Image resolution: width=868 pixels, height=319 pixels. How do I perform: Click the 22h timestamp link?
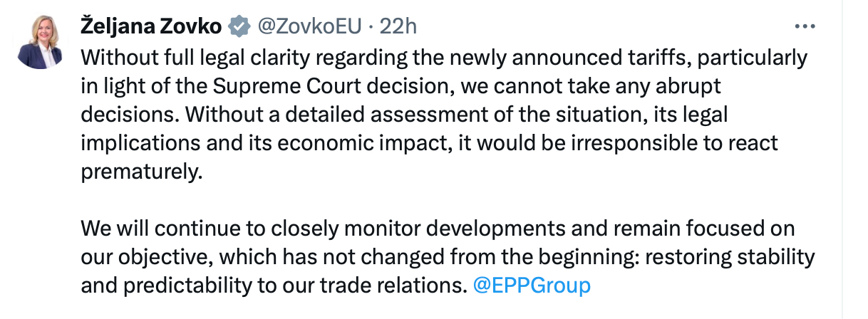coord(398,26)
